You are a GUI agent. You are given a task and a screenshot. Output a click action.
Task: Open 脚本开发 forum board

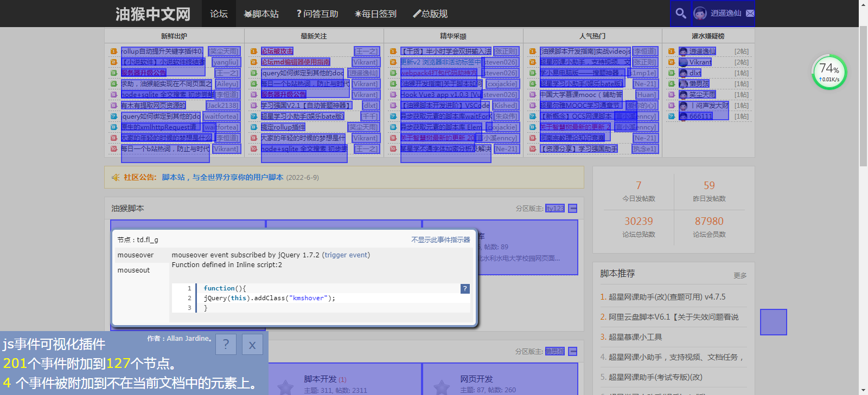point(320,379)
